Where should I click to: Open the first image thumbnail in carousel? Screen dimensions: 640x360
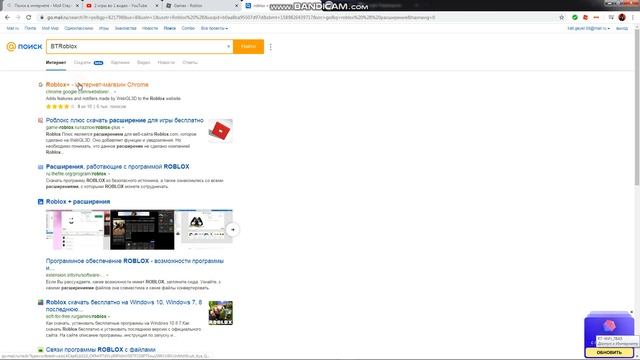click(78, 229)
